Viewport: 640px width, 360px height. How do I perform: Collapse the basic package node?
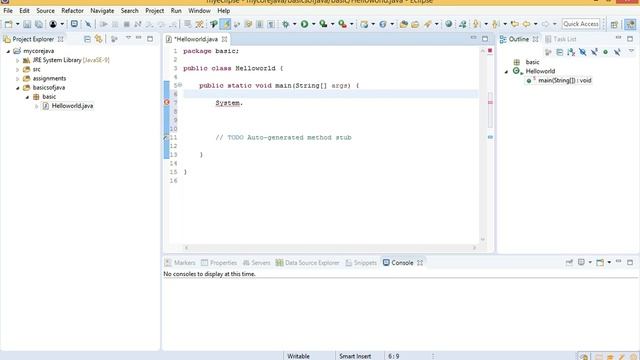pos(27,97)
